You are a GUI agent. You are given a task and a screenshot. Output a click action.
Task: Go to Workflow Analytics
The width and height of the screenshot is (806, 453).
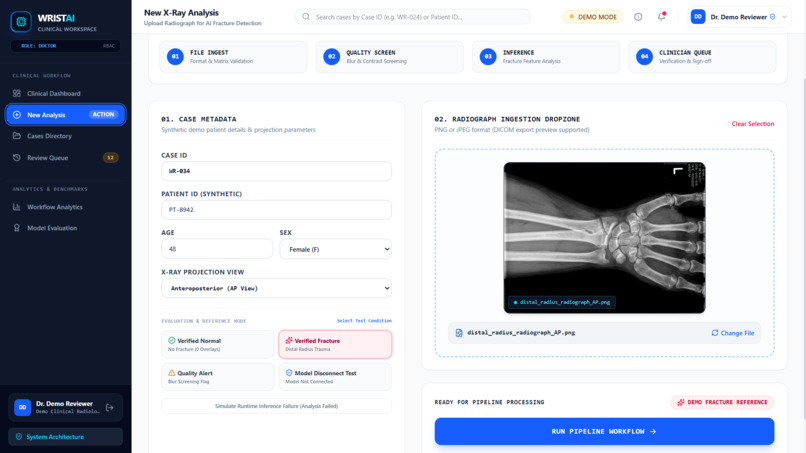[65, 207]
